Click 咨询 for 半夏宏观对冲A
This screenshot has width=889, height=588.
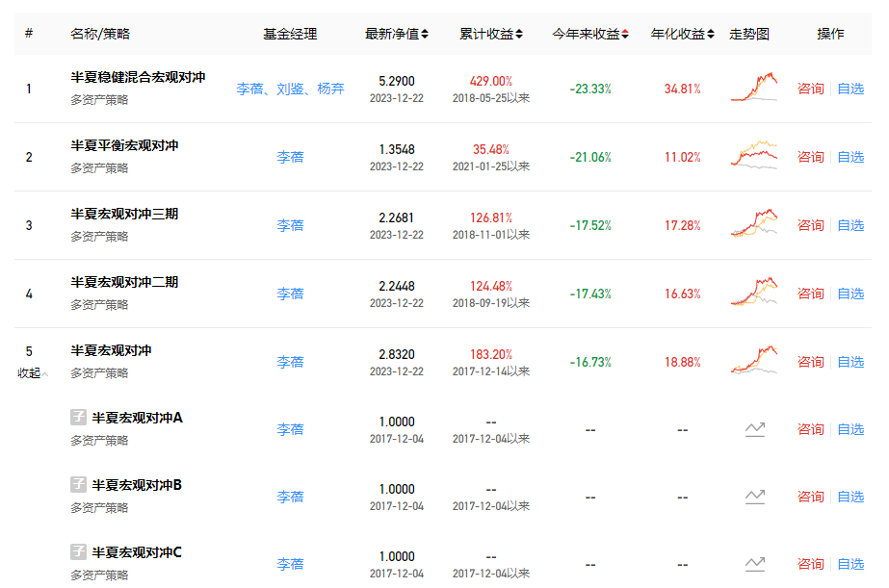(x=810, y=429)
